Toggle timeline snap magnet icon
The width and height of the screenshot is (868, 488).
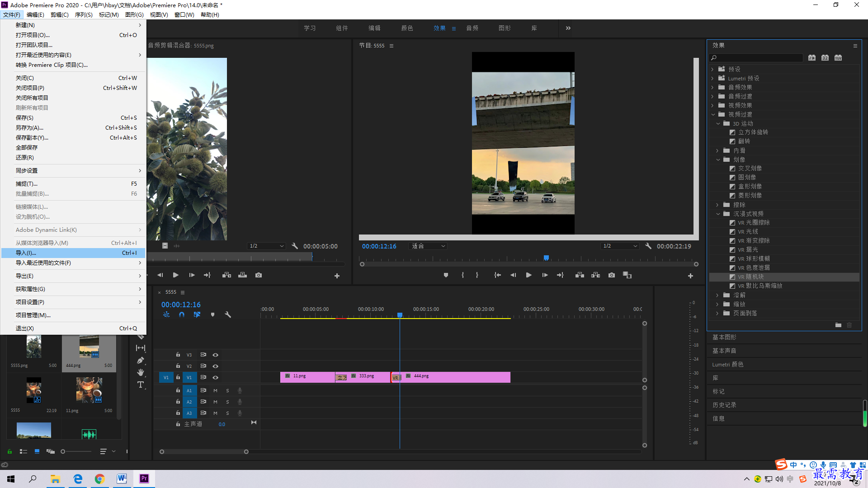(182, 314)
